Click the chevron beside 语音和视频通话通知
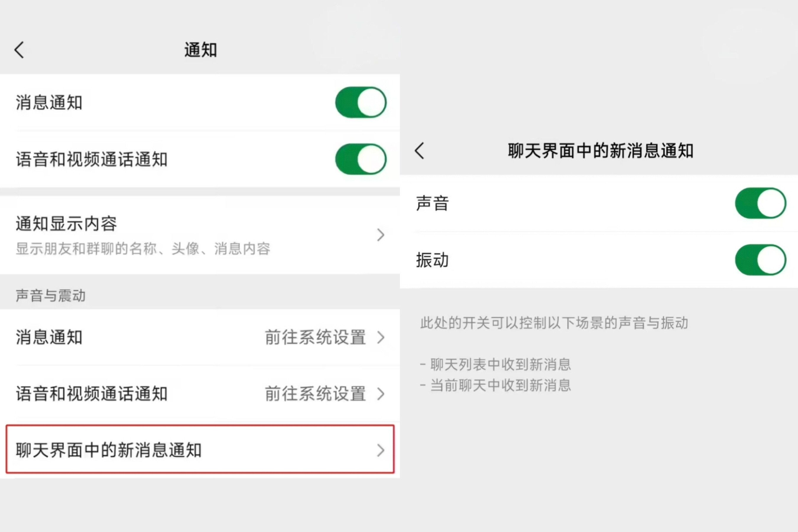 coord(381,394)
